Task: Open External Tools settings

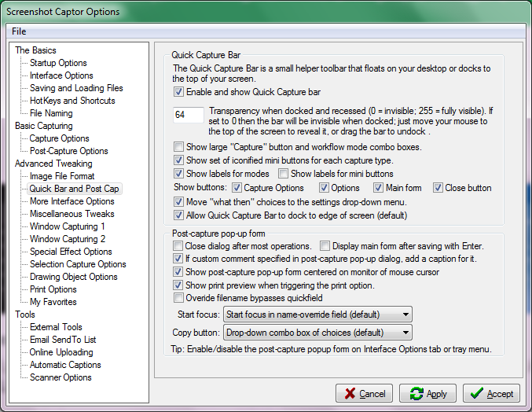Action: click(x=56, y=327)
